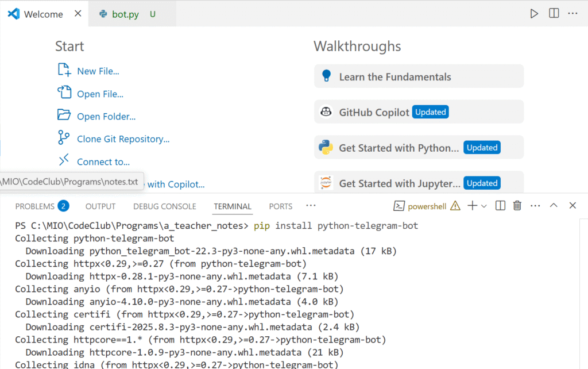Image resolution: width=588 pixels, height=369 pixels.
Task: Open editor More Actions ellipsis menu
Action: point(572,13)
